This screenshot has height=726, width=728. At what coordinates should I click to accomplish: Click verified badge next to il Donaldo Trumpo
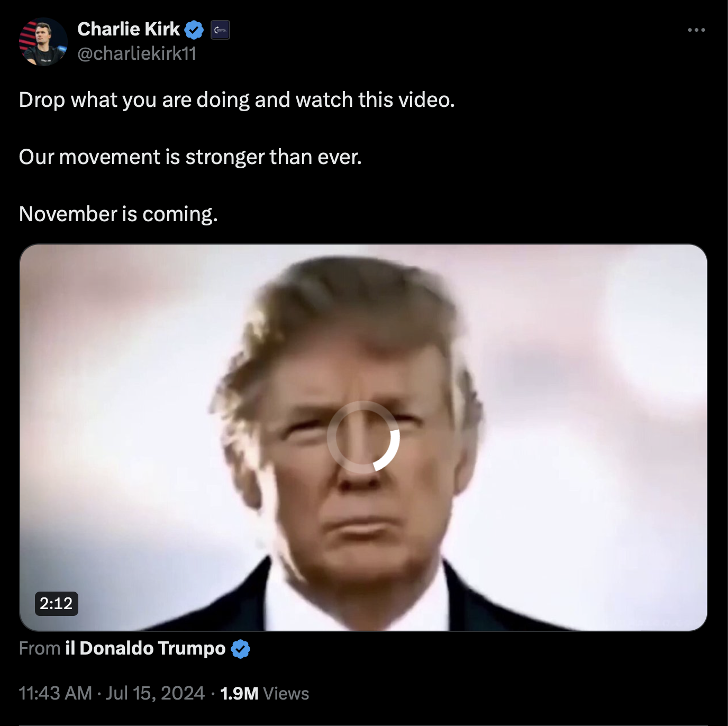click(x=241, y=649)
